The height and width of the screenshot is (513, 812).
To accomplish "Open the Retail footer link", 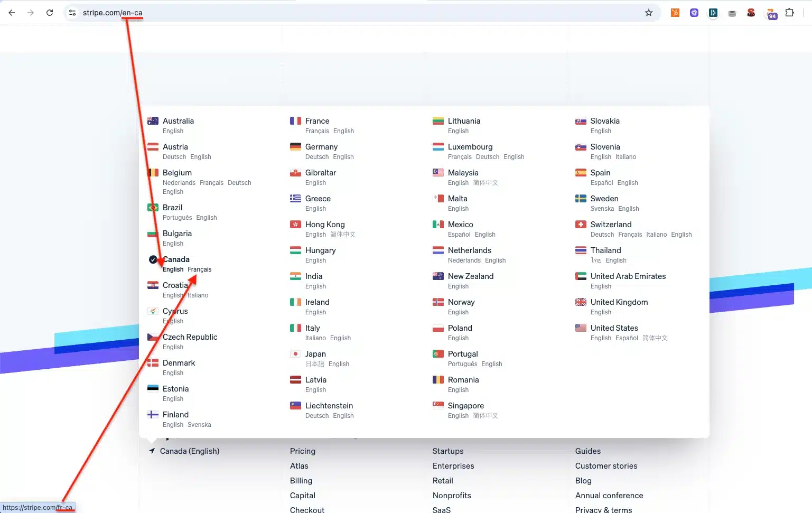I will tap(443, 481).
